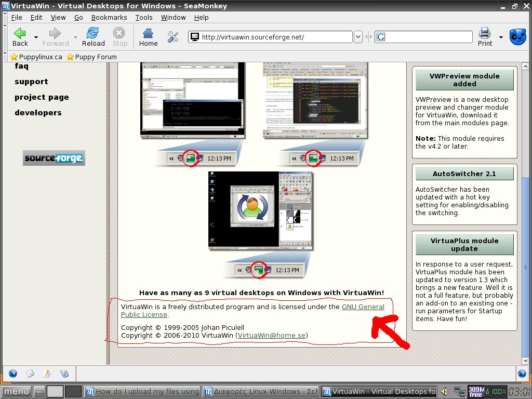Screen dimensions: 532x399
Task: Click the vertical scrollbar thumb
Action: 525,267
